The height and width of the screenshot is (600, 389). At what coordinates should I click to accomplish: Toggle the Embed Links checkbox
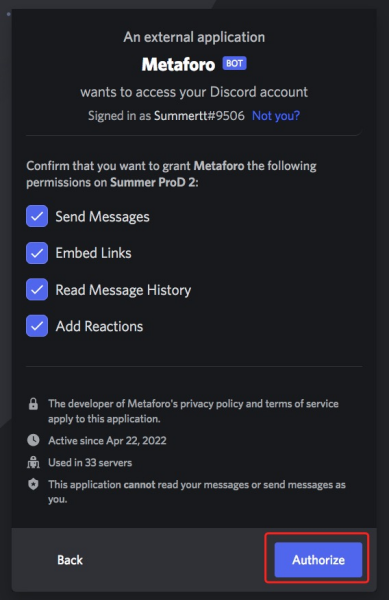pos(37,253)
